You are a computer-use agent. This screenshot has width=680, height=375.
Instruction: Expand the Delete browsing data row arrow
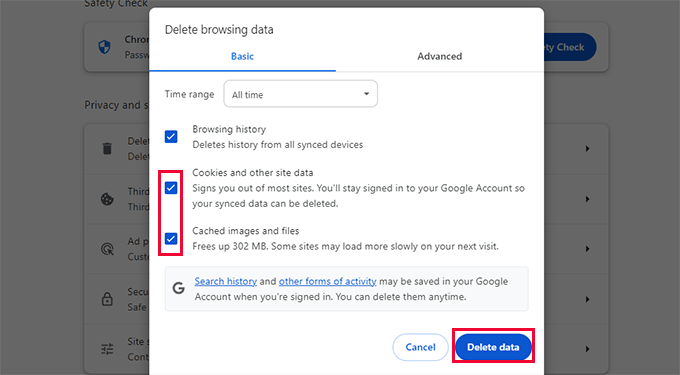pyautogui.click(x=587, y=149)
